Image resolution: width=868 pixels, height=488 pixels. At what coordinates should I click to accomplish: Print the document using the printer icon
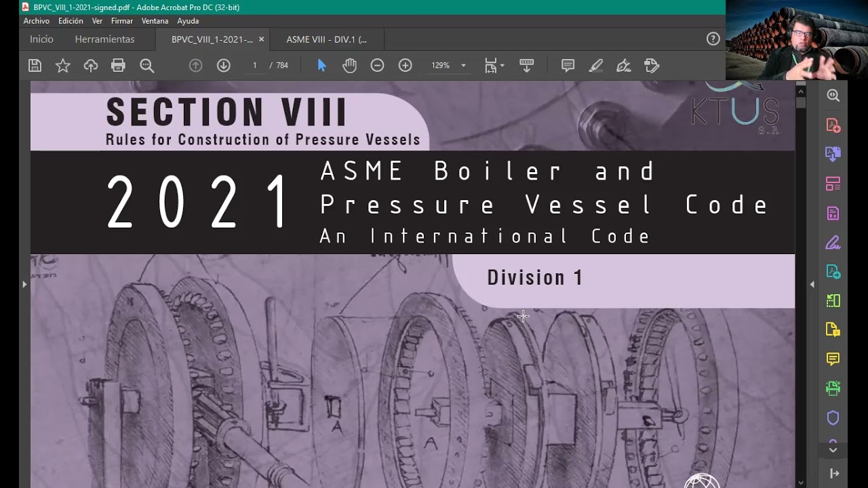118,66
